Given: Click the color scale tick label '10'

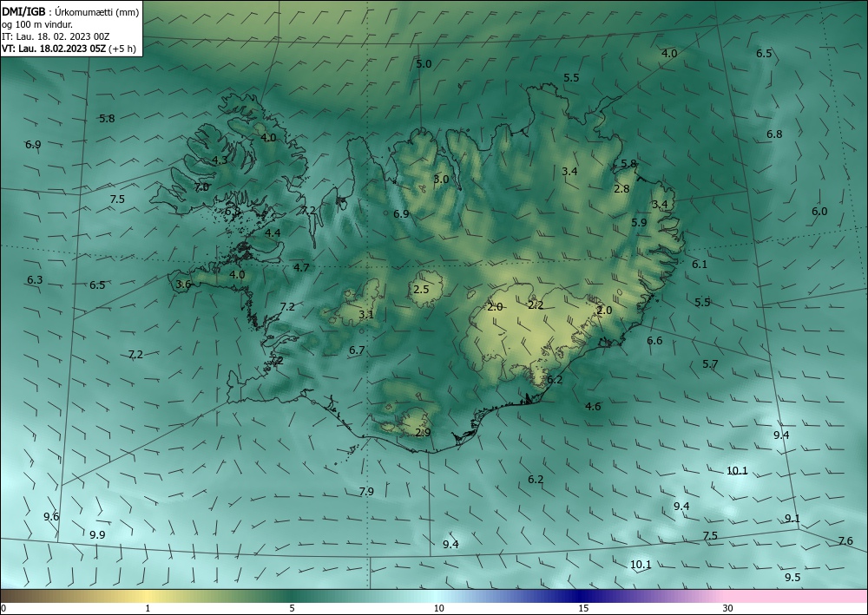Looking at the screenshot, I should pos(438,608).
